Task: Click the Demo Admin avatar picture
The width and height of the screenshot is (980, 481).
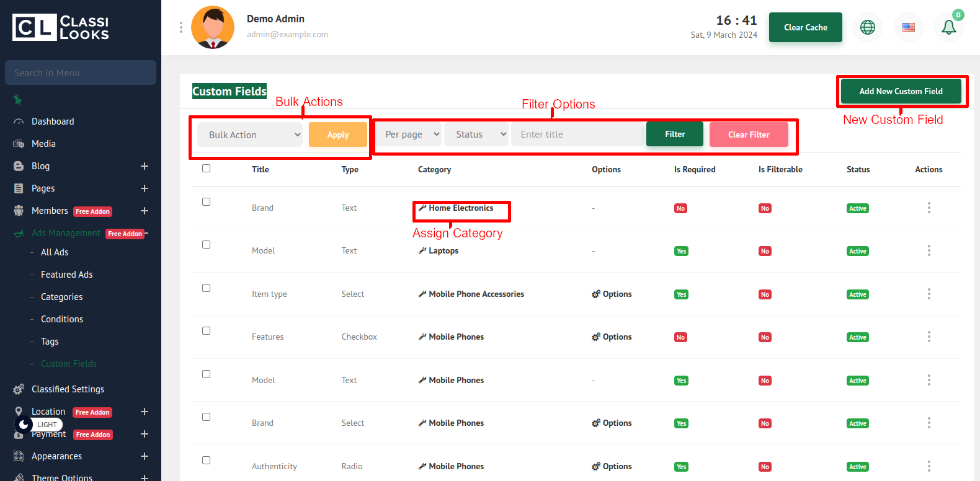Action: coord(213,27)
